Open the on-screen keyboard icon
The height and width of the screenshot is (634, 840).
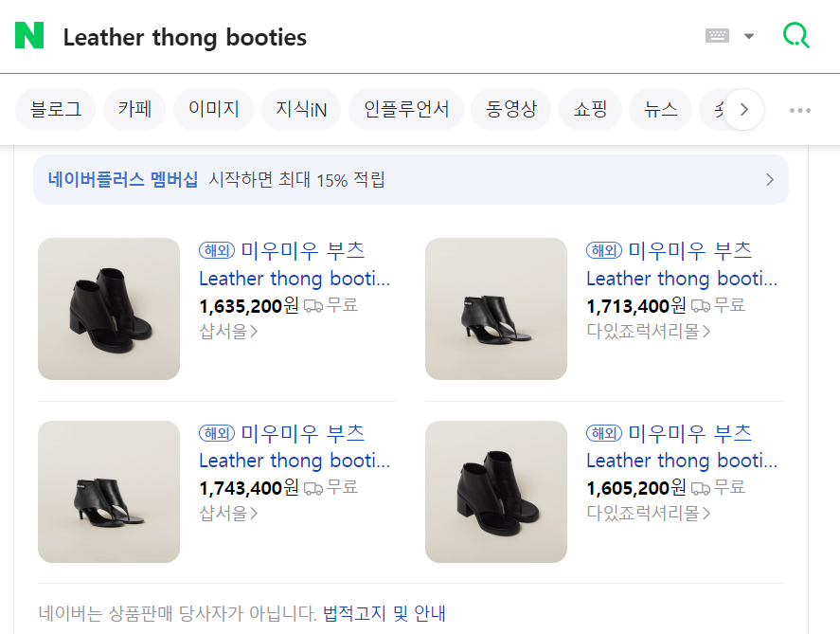pyautogui.click(x=717, y=36)
